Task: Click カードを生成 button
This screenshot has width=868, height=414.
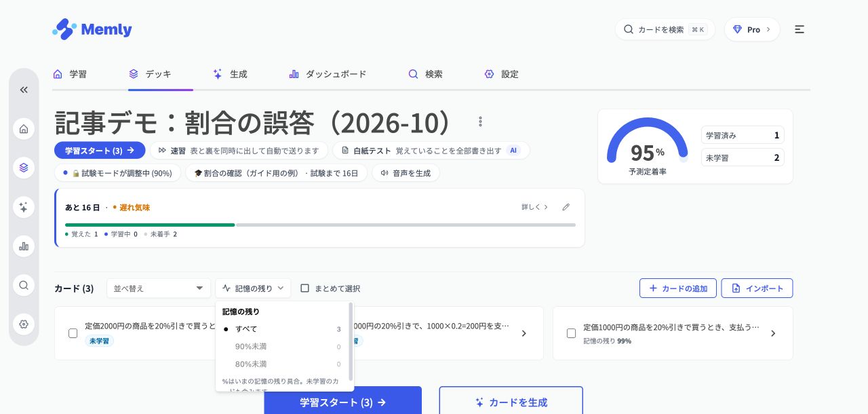Action: pyautogui.click(x=511, y=400)
